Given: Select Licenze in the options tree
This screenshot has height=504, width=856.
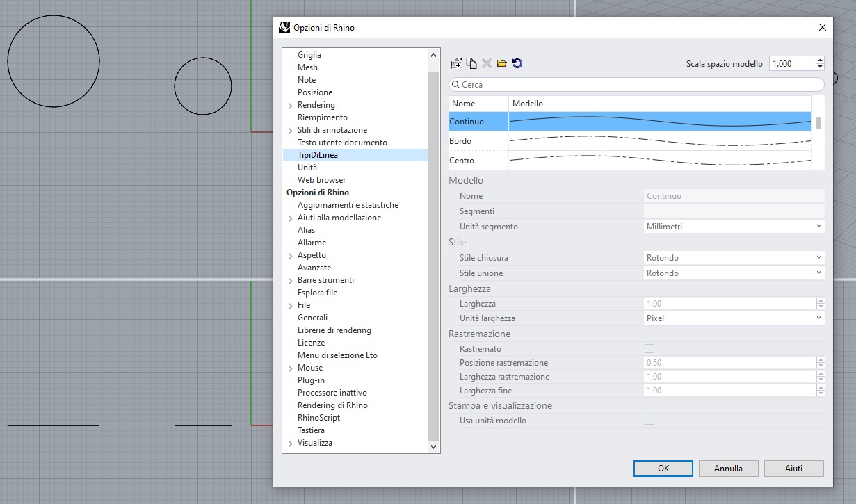Looking at the screenshot, I should [x=311, y=343].
